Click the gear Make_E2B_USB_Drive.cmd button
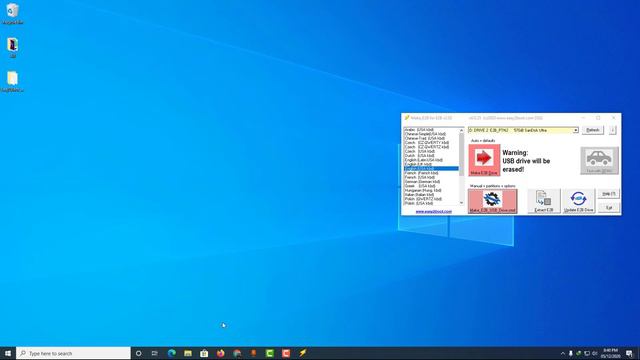 [492, 201]
